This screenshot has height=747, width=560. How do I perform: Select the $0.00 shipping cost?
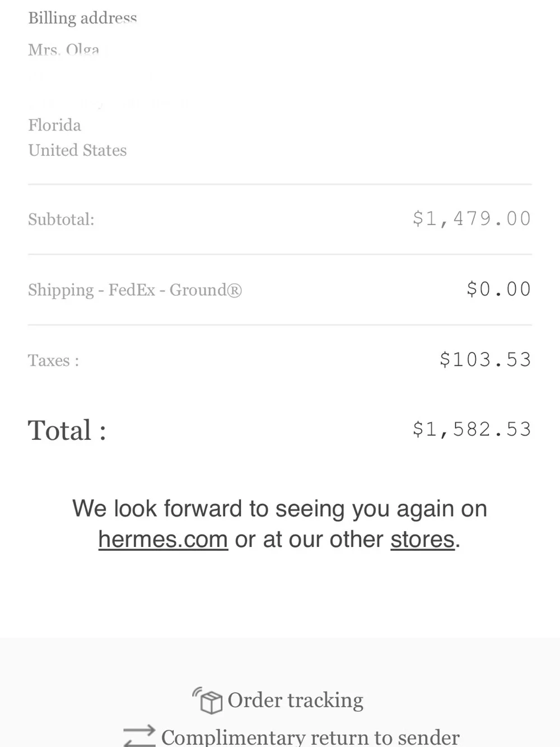[x=498, y=289]
